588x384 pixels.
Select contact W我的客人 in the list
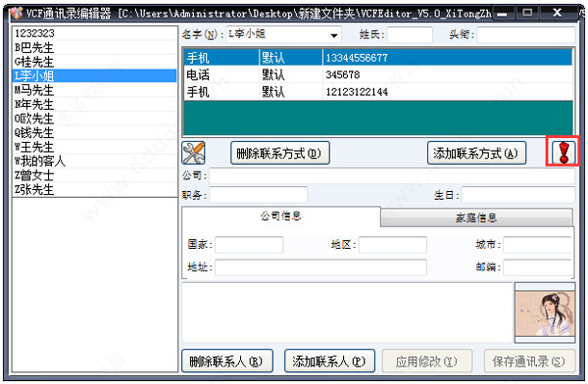pos(94,161)
